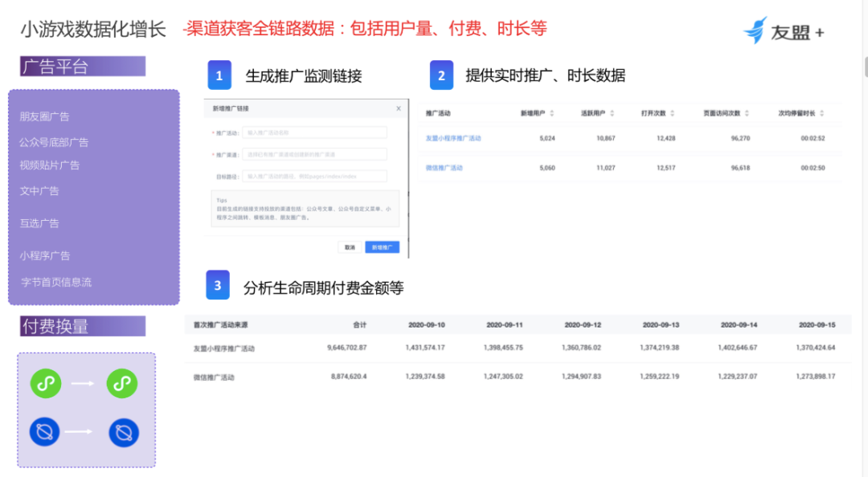Open the 推广渠道 channel selector
This screenshot has width=868, height=477.
[x=314, y=153]
